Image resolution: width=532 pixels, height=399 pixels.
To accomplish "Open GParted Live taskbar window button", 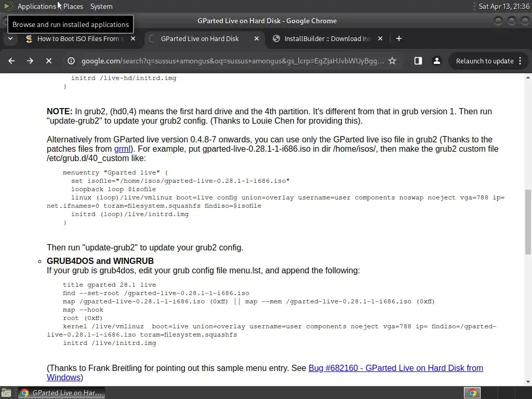I will pos(61,393).
